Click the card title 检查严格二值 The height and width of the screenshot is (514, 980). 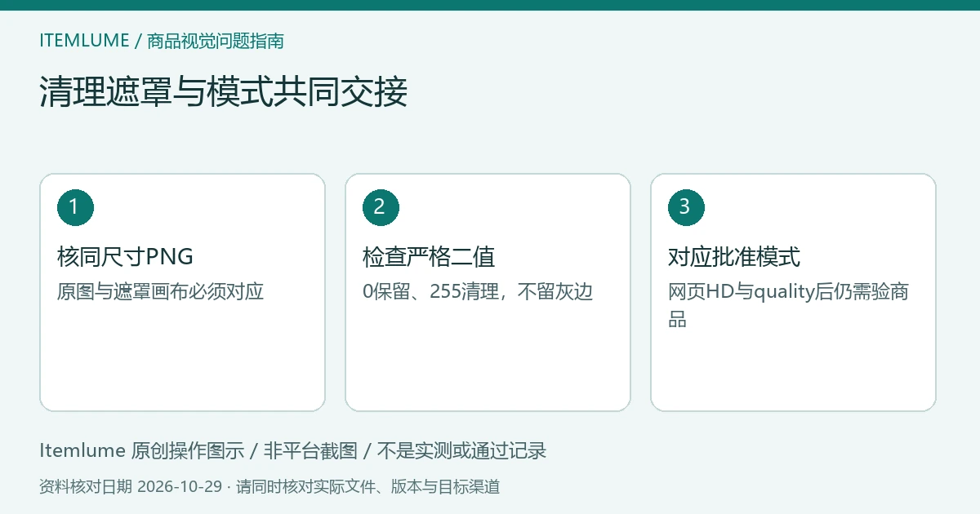(x=429, y=257)
